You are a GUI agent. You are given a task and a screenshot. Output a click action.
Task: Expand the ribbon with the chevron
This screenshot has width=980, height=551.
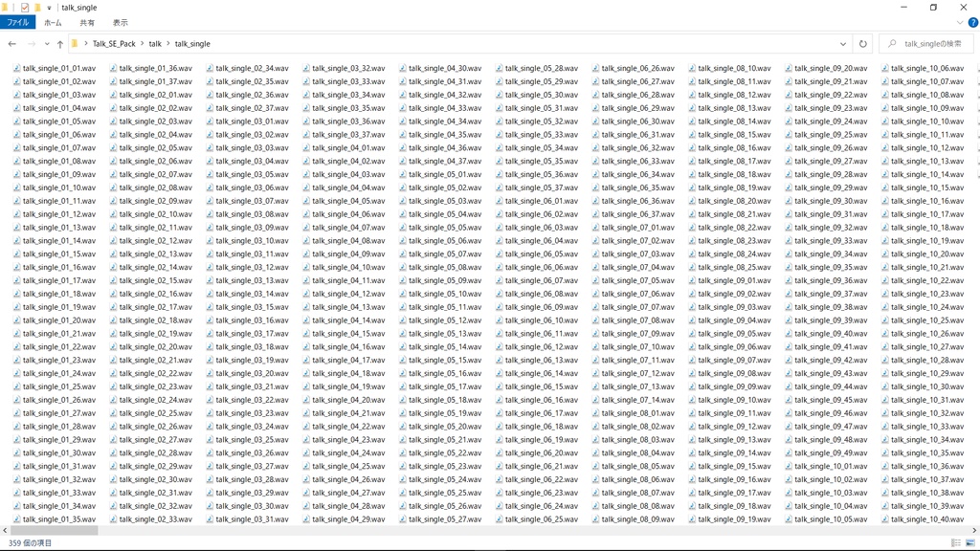tap(959, 23)
